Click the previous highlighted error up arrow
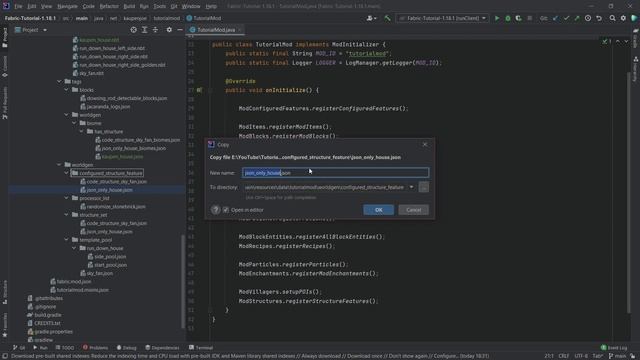This screenshot has height=360, width=640. pos(618,42)
